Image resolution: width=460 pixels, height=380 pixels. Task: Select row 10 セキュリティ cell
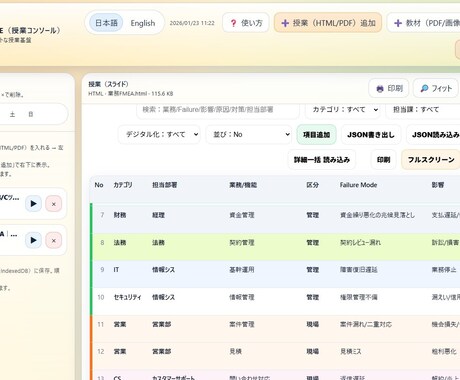click(x=127, y=297)
